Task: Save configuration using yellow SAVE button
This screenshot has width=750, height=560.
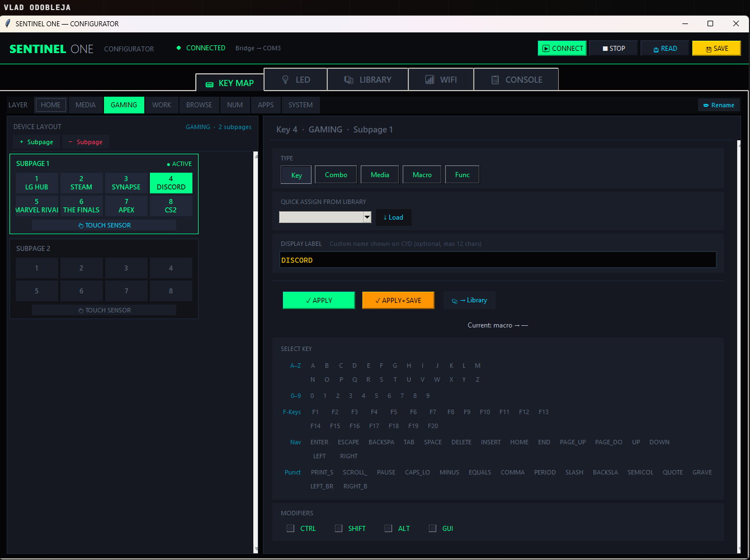Action: pos(716,49)
